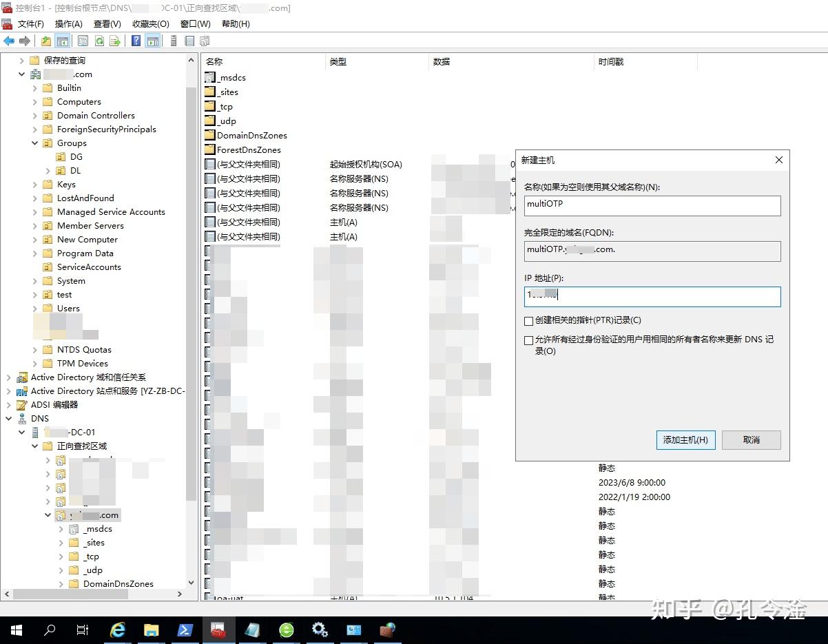Click the name field containing multiOTP

click(652, 205)
